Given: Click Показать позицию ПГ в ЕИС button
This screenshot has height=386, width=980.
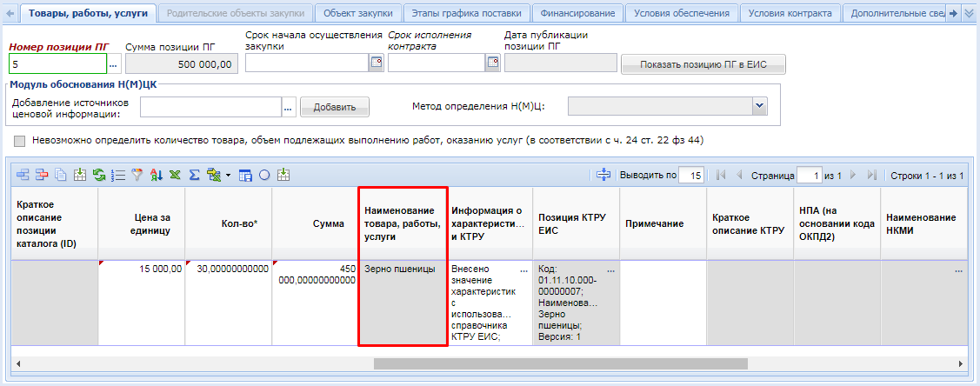Looking at the screenshot, I should (703, 64).
